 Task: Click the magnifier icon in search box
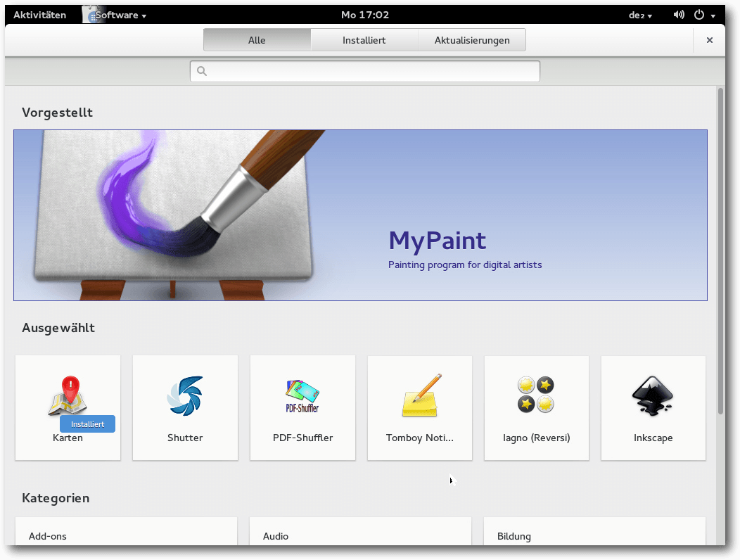[202, 71]
